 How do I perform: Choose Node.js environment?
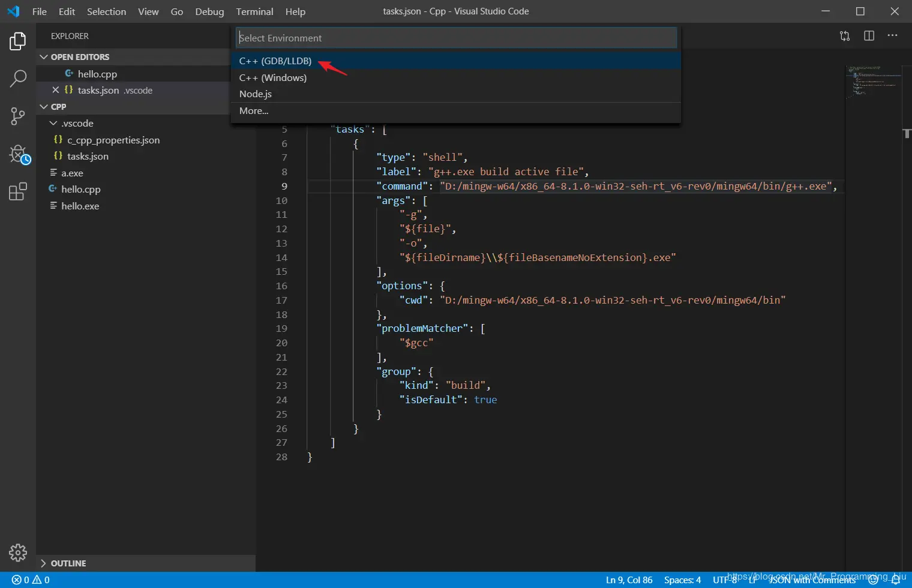point(456,94)
